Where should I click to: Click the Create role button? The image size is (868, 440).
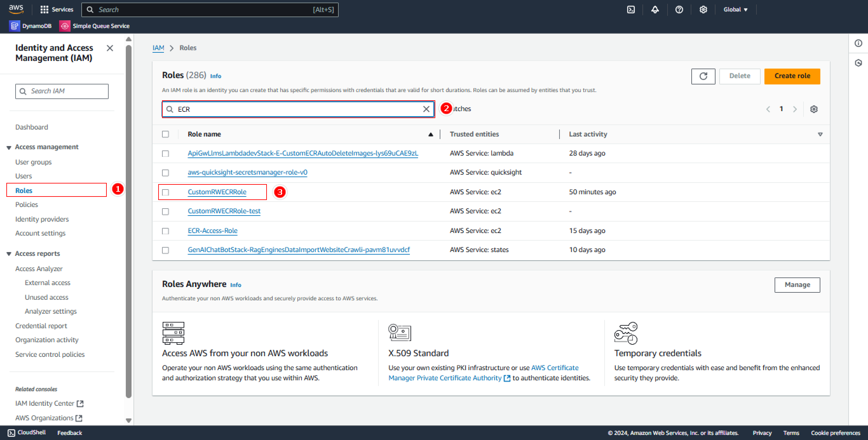[792, 76]
